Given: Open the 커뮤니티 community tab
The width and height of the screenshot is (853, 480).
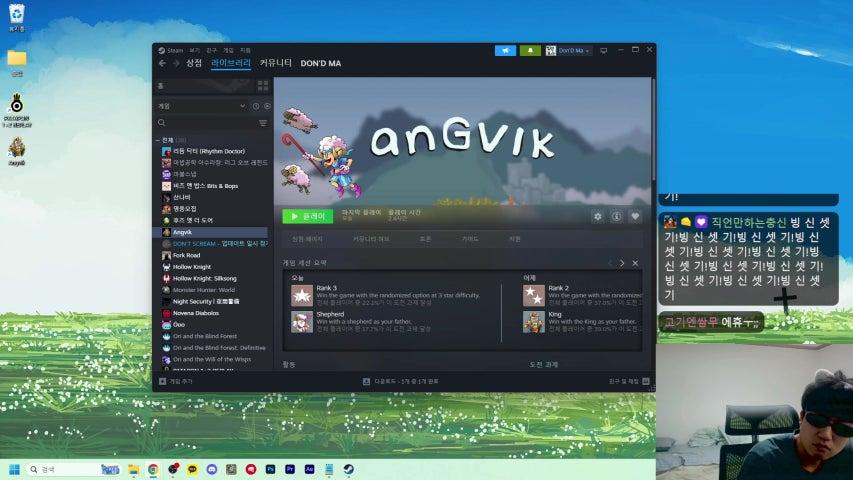Looking at the screenshot, I should coord(276,64).
